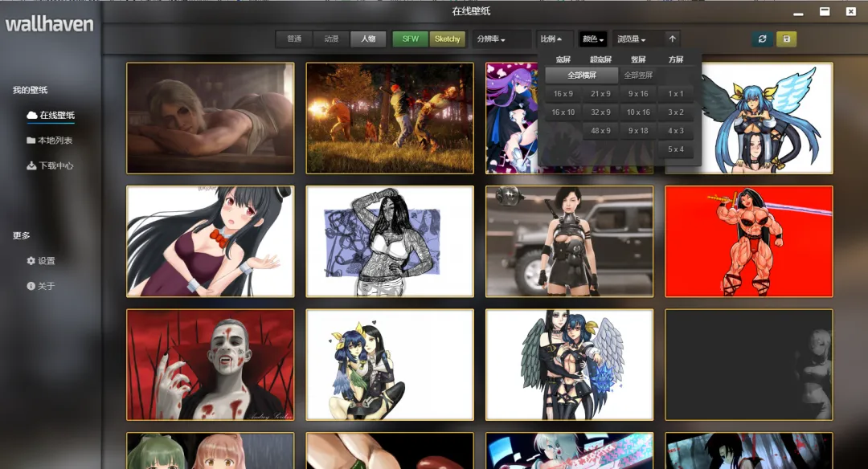
Task: Click the 宽屏 column heading
Action: pyautogui.click(x=563, y=59)
